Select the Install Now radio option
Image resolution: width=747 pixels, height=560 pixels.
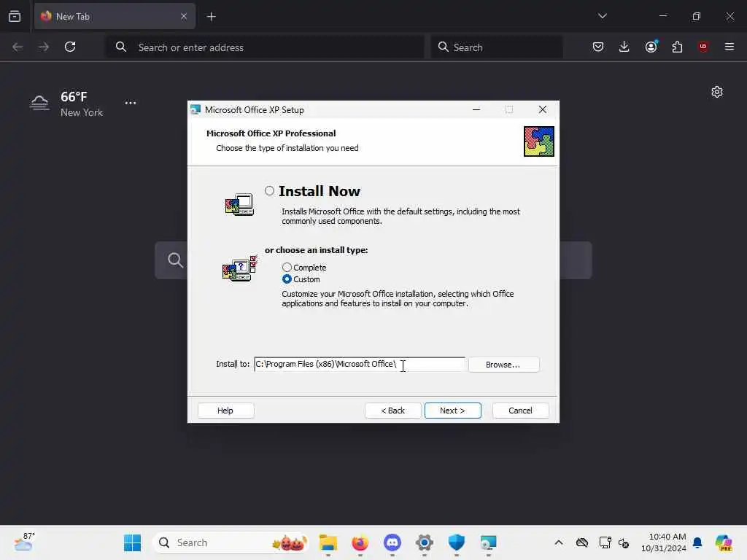coord(270,191)
